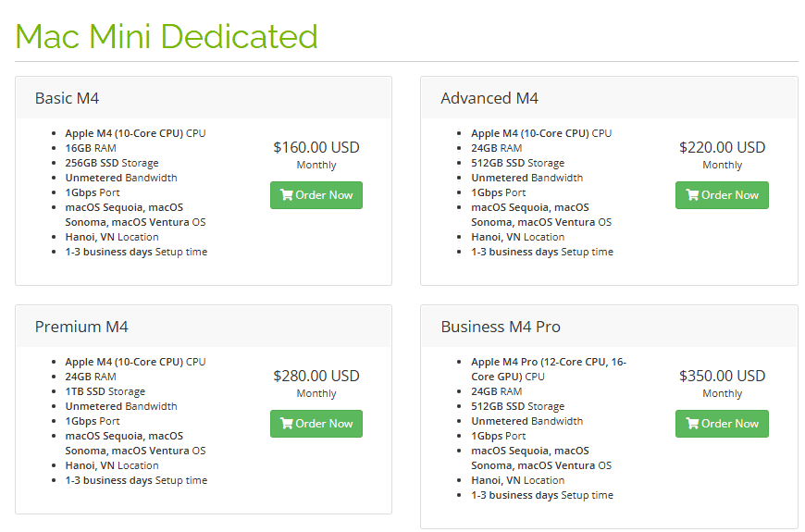The image size is (805, 532).
Task: Click 1-3 business days in Basic M4
Action: point(108,252)
